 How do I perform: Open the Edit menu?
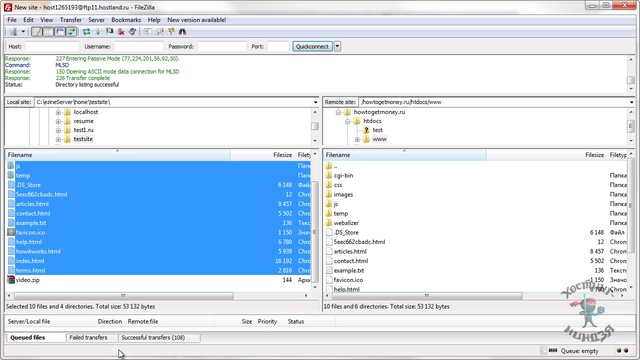coord(28,20)
